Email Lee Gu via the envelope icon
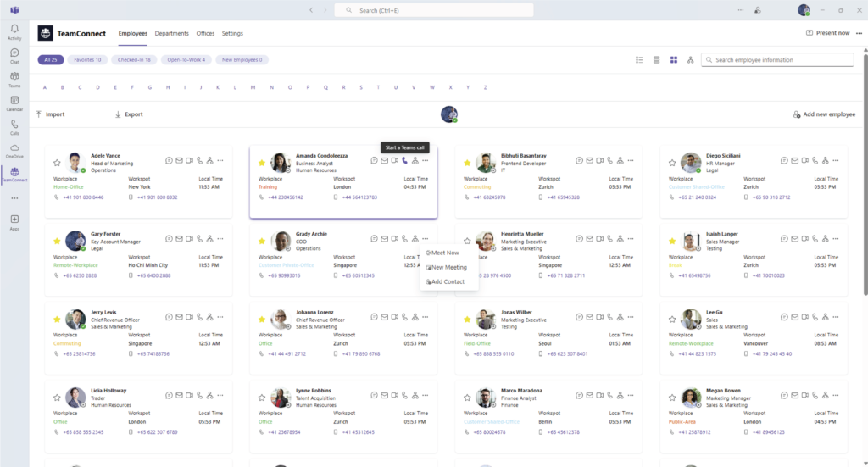Image resolution: width=868 pixels, height=467 pixels. click(x=794, y=317)
